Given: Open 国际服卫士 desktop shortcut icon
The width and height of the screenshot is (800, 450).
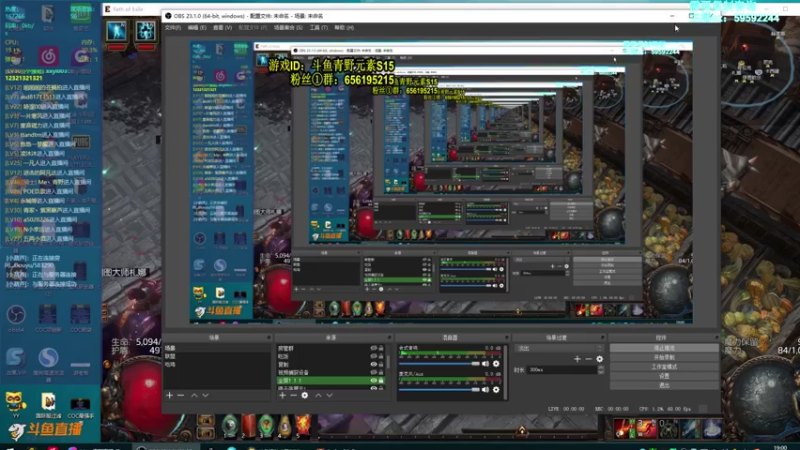Looking at the screenshot, I should click(x=48, y=402).
